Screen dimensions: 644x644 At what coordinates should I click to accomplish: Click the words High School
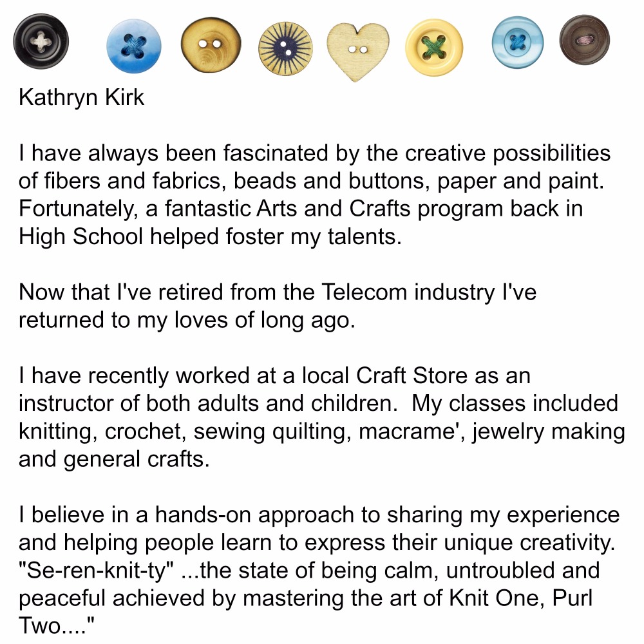point(80,236)
